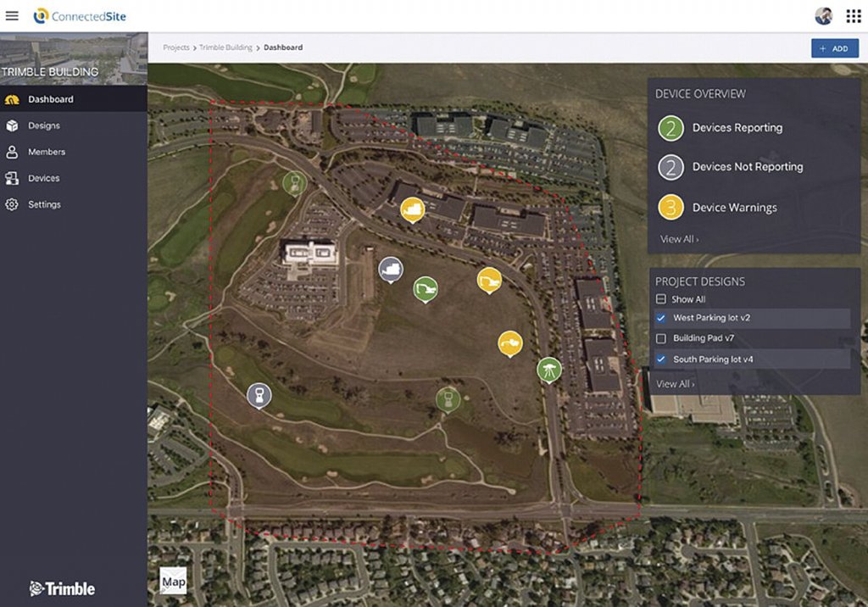Click Trimble Building in the breadcrumb

[225, 47]
